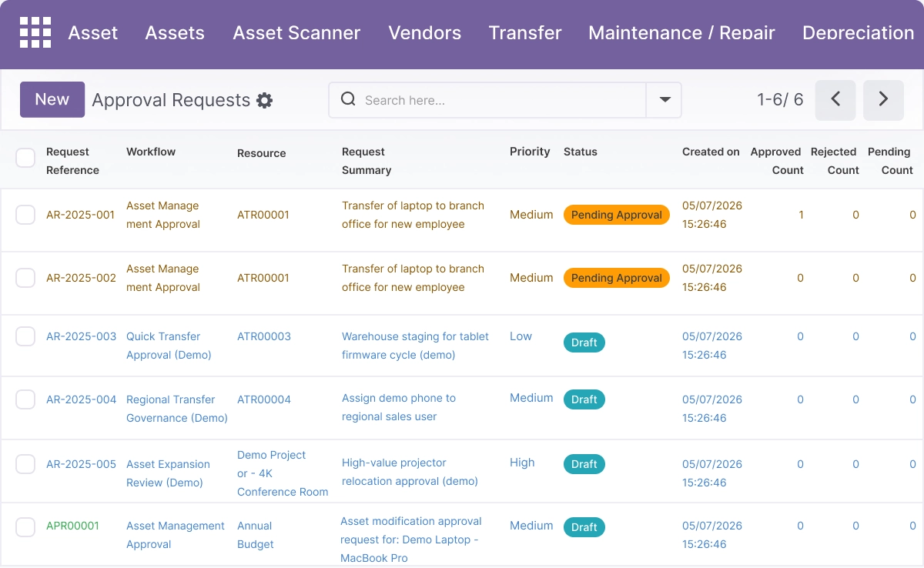The image size is (924, 568).
Task: Tick the AR-2025-005 row checkbox
Action: [25, 464]
